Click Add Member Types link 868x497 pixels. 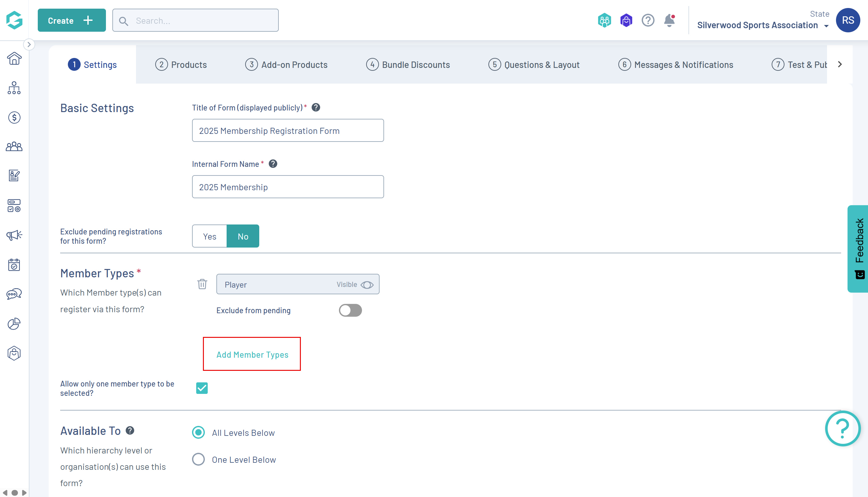point(252,354)
